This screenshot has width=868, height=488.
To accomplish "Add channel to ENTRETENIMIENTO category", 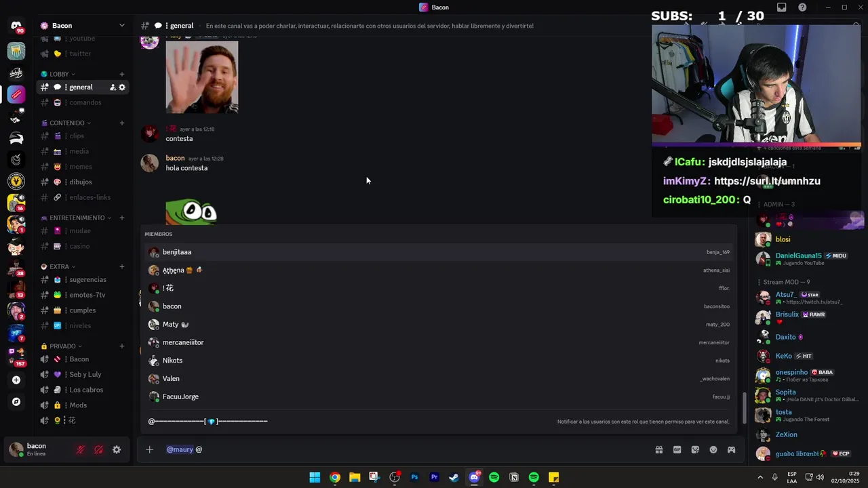I will pyautogui.click(x=122, y=218).
